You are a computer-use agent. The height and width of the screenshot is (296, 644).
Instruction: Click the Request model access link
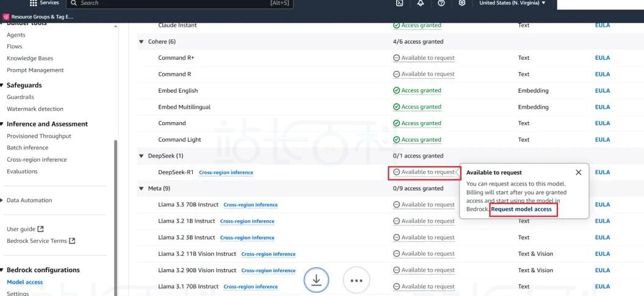[x=521, y=209]
